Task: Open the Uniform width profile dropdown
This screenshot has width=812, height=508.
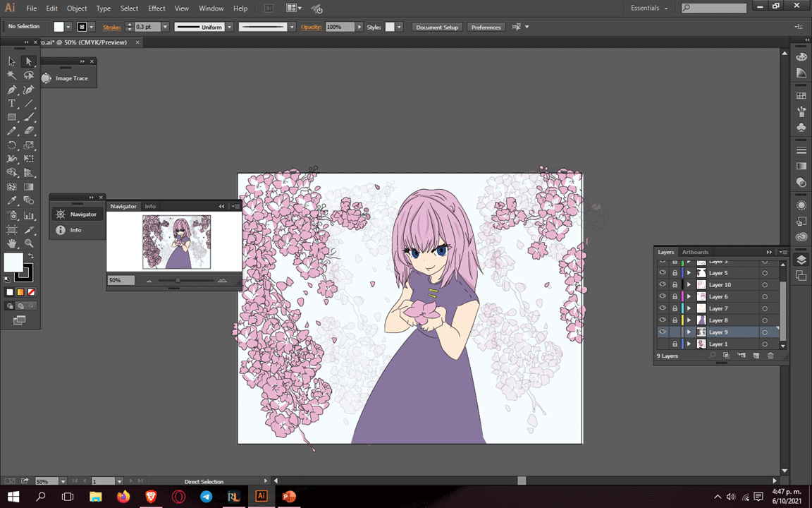Action: tap(229, 27)
